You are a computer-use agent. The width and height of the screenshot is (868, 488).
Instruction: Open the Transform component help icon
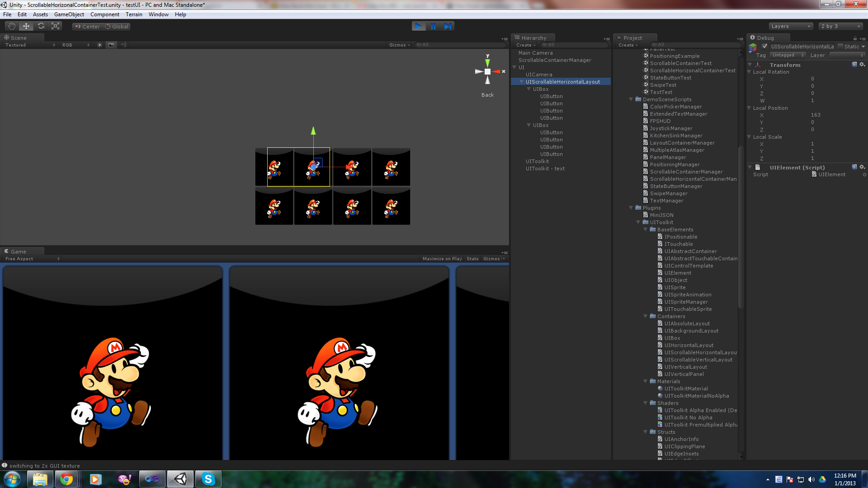click(854, 65)
